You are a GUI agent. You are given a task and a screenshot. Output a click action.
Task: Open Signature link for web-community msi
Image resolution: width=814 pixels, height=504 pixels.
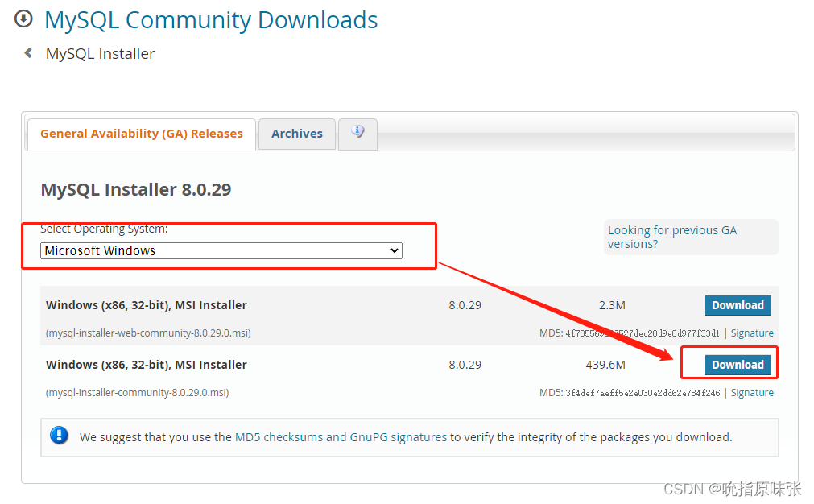[752, 333]
